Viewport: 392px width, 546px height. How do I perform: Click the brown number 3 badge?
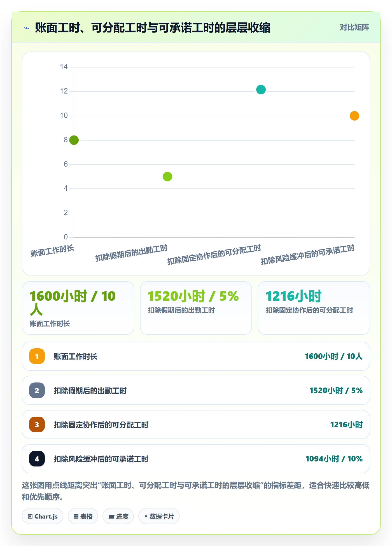coord(37,424)
